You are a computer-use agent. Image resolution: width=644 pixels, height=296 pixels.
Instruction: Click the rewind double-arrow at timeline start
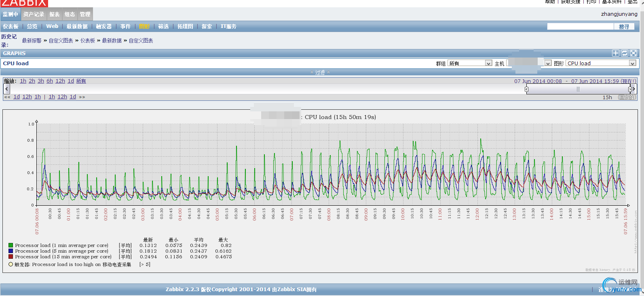[x=7, y=97]
